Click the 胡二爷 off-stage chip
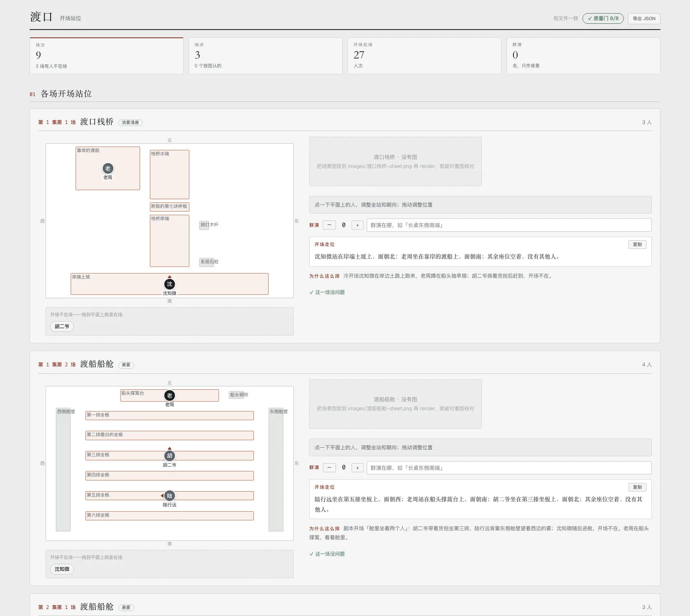690x616 pixels. coord(62,326)
